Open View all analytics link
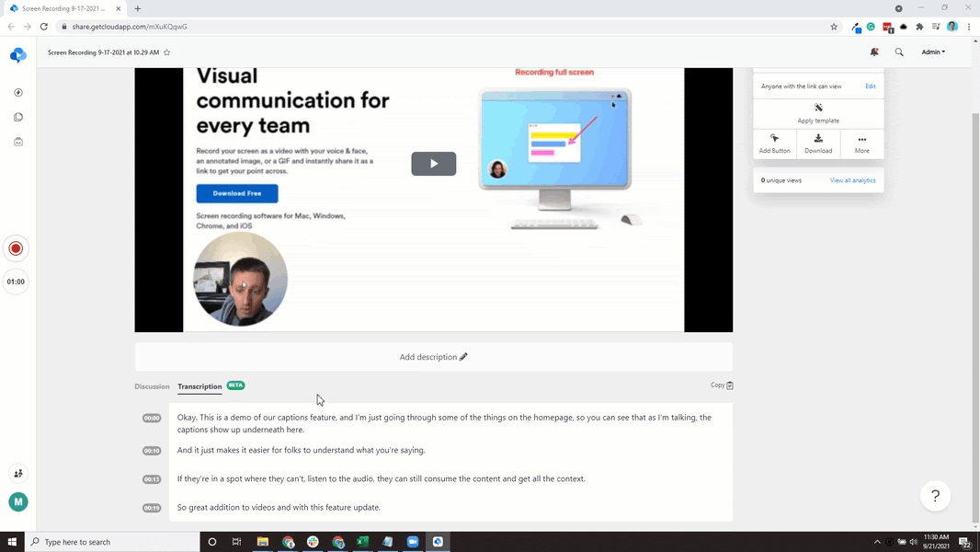Image resolution: width=980 pixels, height=552 pixels. coord(852,180)
